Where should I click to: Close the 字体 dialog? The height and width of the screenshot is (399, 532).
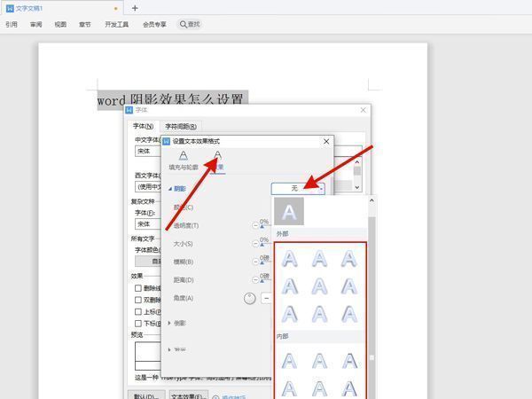(x=363, y=110)
